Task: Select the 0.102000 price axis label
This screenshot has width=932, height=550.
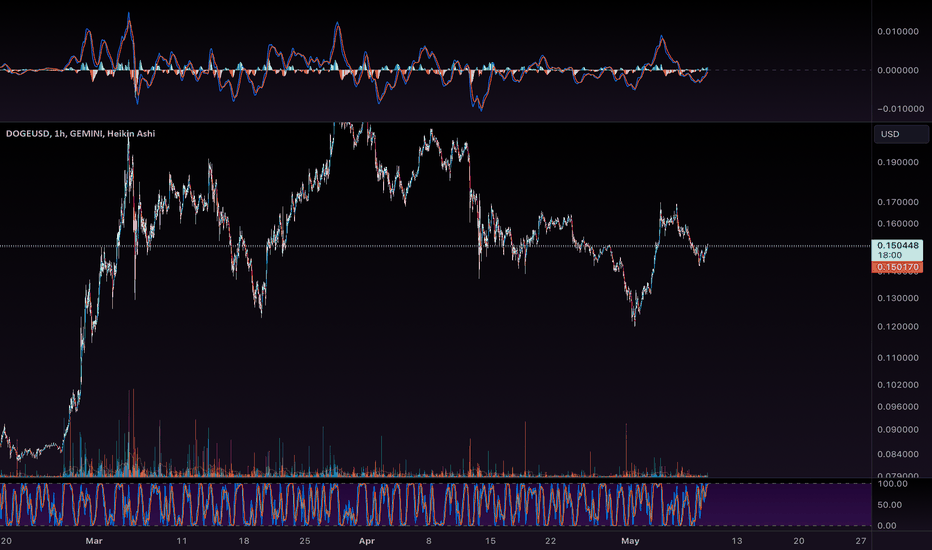Action: [x=898, y=384]
